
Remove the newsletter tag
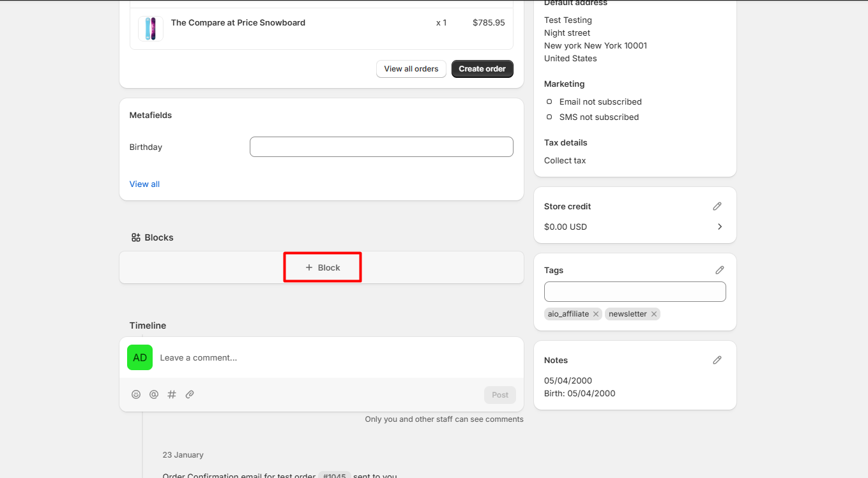(x=654, y=314)
